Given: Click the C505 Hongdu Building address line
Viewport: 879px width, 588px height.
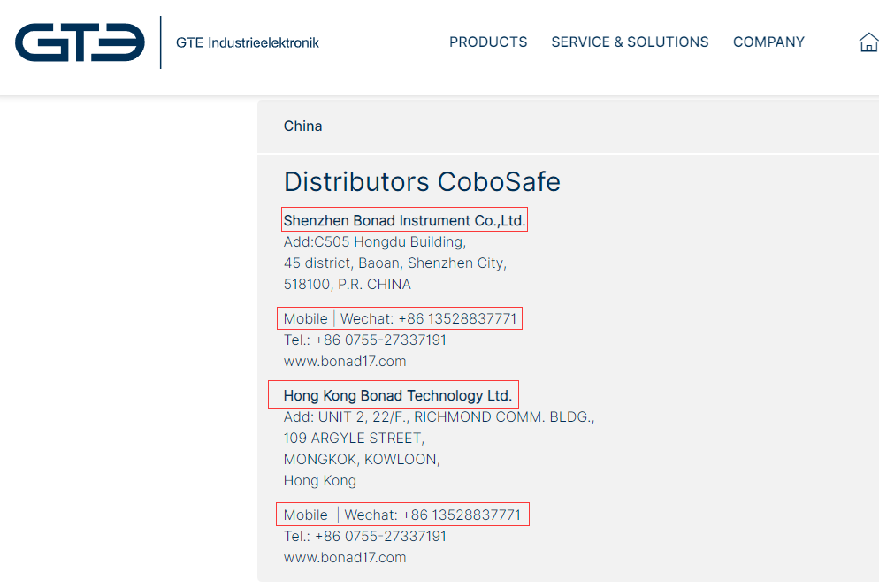Looking at the screenshot, I should coord(375,242).
